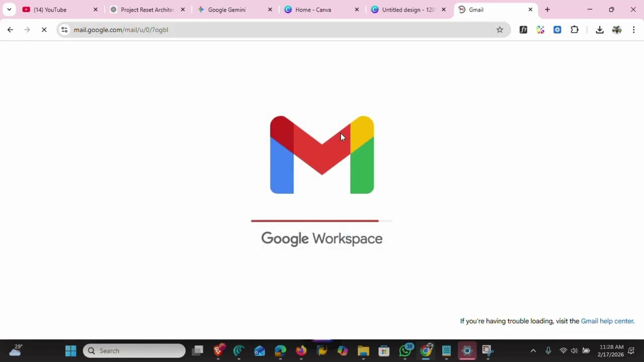Open the Chrome three-dot menu

pyautogui.click(x=633, y=30)
